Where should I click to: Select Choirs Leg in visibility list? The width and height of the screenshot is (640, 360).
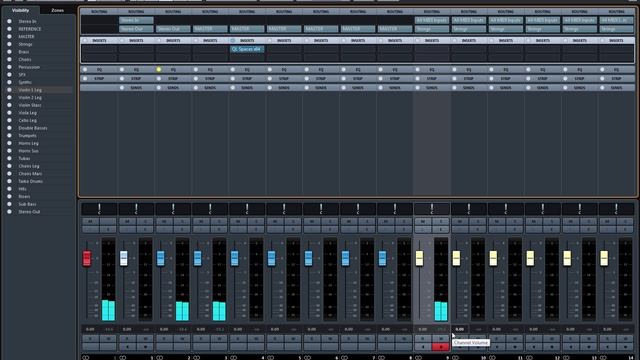coord(29,166)
